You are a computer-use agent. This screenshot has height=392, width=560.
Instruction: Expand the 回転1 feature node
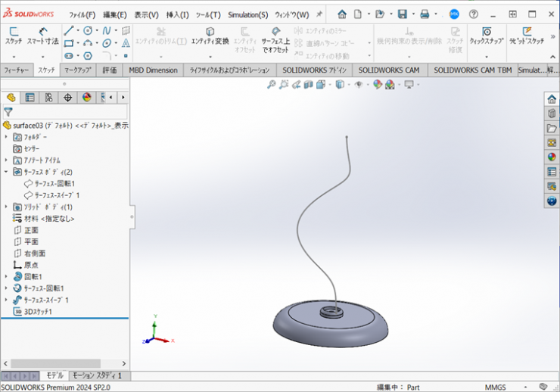[x=7, y=277]
